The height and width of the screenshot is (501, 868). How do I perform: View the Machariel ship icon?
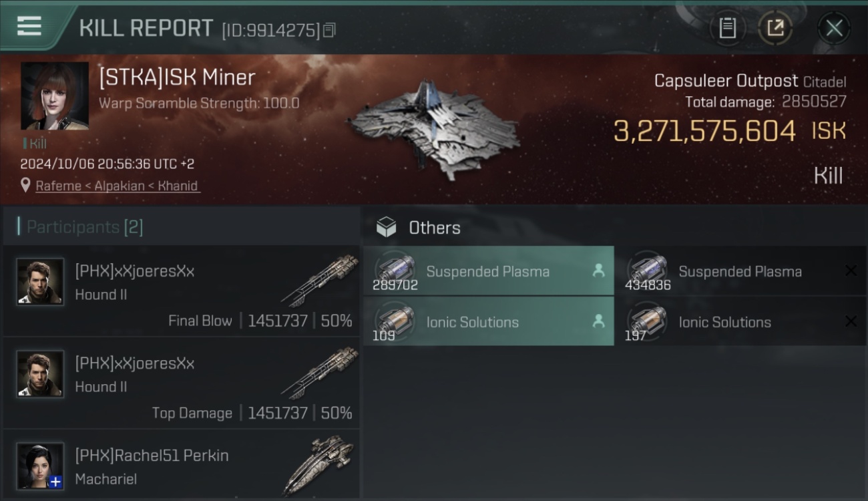pos(318,466)
